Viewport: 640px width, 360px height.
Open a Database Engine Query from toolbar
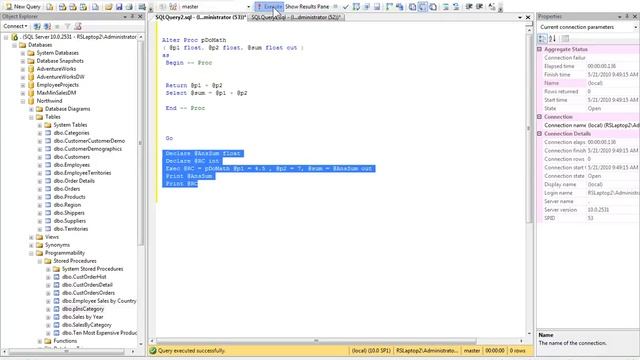(49, 7)
